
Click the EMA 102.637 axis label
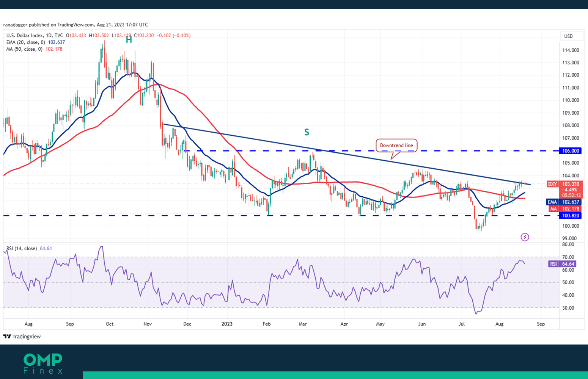(x=564, y=202)
